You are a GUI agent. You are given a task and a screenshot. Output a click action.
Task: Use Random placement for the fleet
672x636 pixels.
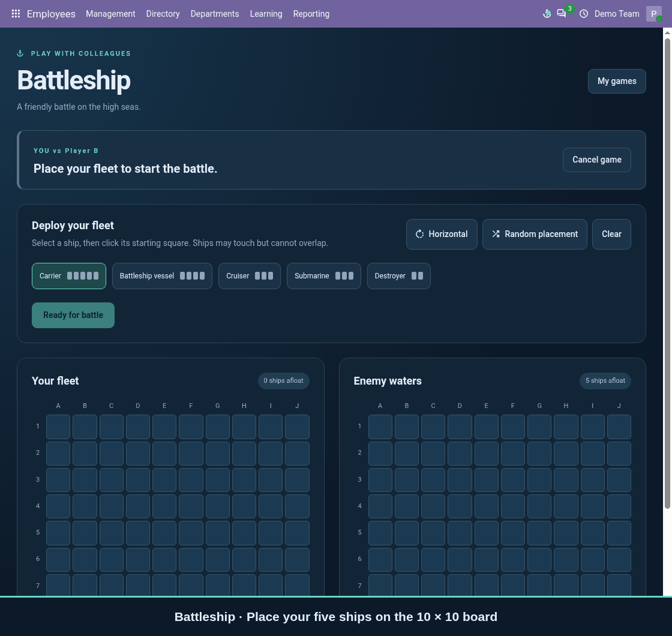coord(535,234)
